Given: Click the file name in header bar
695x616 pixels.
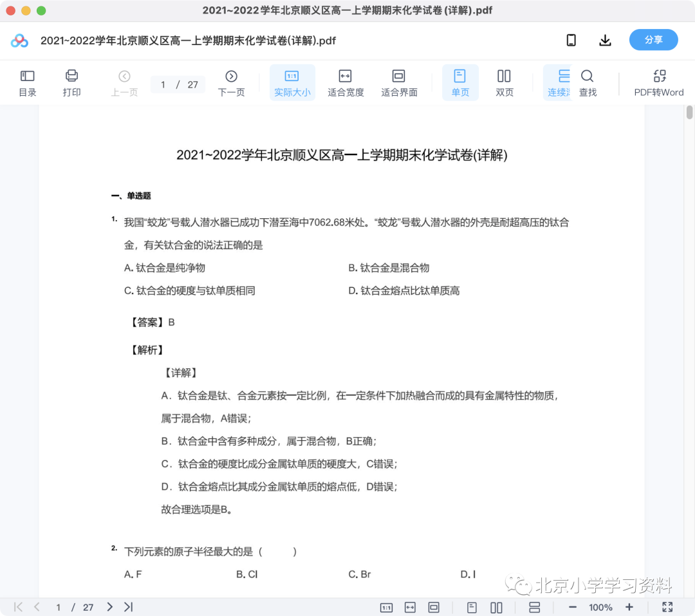Looking at the screenshot, I should [x=188, y=41].
